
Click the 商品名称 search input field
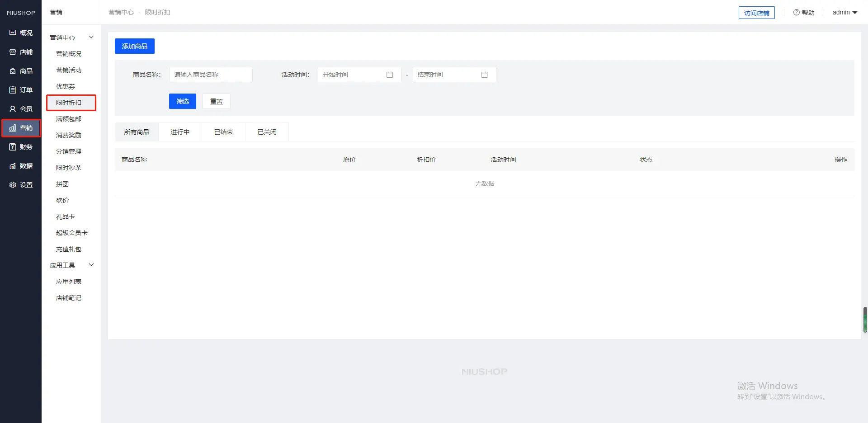(211, 75)
